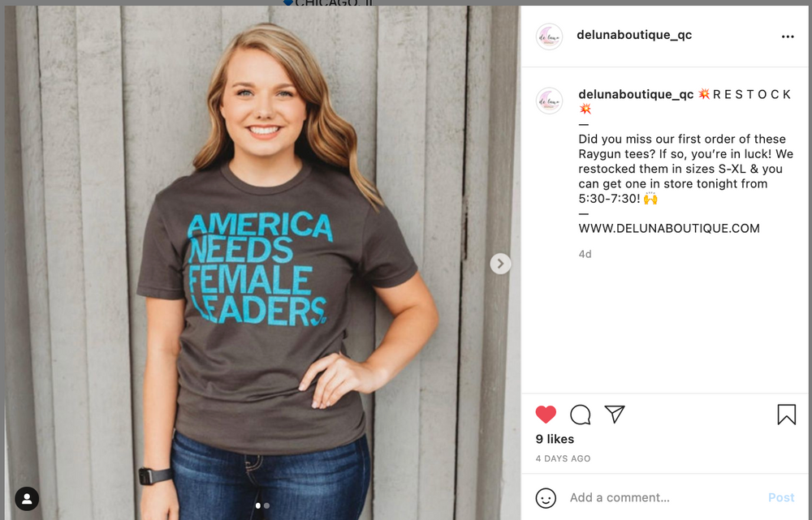The image size is (812, 520).
Task: Jump to the second carousel dot
Action: click(266, 505)
